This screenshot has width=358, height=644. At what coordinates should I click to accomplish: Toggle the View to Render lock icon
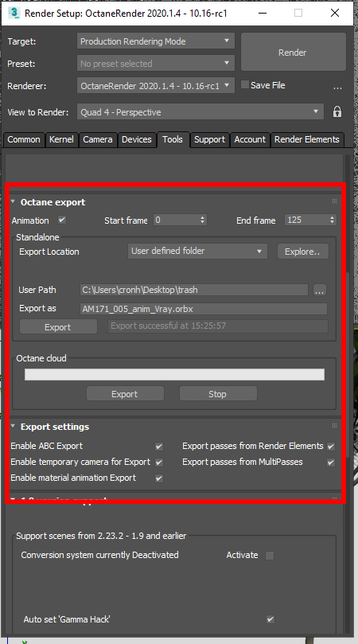click(337, 111)
